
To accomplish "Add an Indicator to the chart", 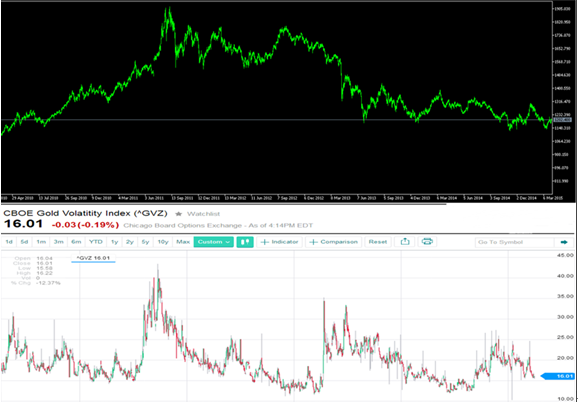I will (279, 242).
